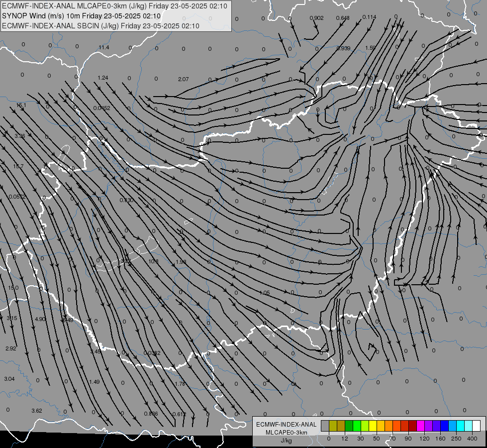Screen dimensions: 487x448
Task: Click the dark green legend swatch
Action: click(x=349, y=426)
